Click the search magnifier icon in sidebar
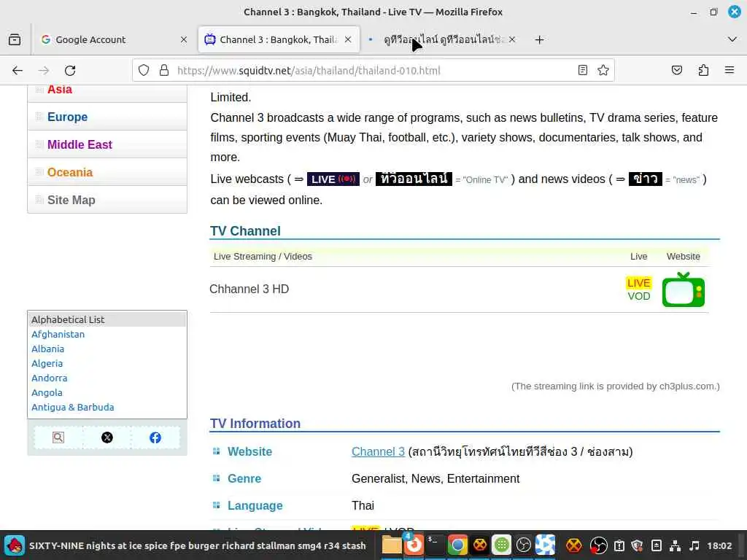Image resolution: width=747 pixels, height=560 pixels. pyautogui.click(x=58, y=437)
